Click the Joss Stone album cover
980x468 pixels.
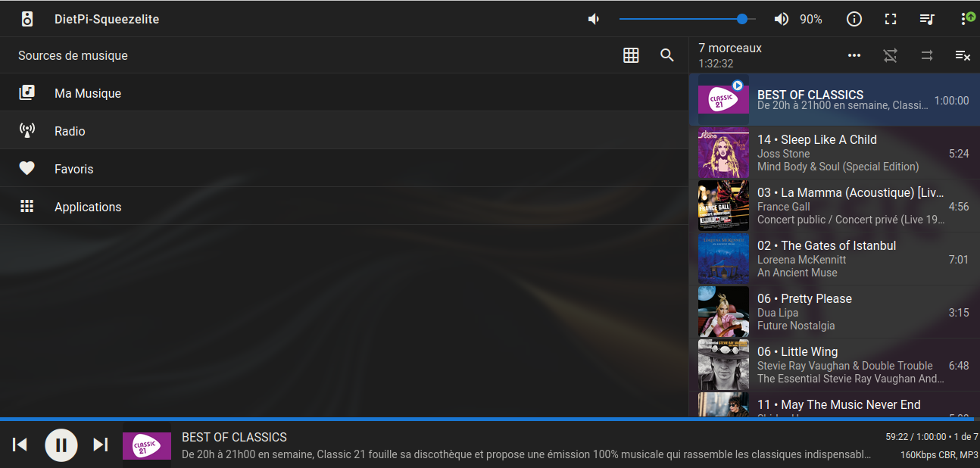pyautogui.click(x=723, y=153)
